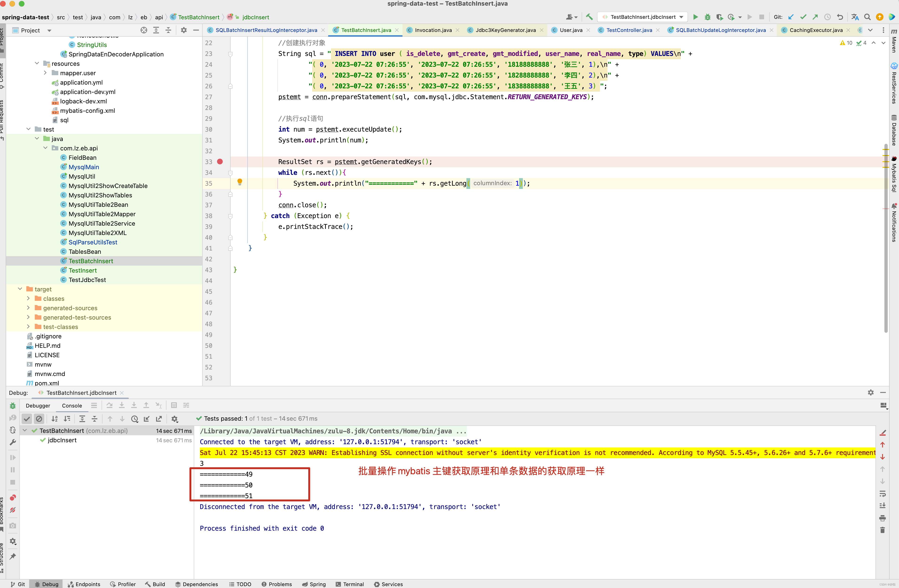Screen dimensions: 899x588
Task: Print console output with the printer icon
Action: 882,518
